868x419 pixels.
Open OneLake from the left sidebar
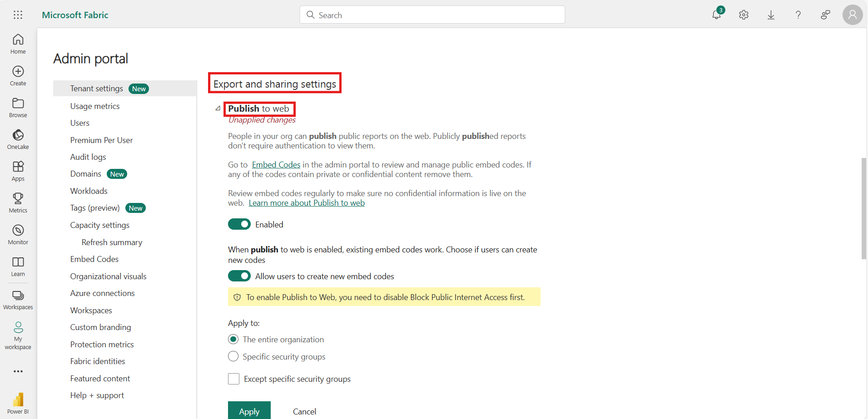point(18,139)
